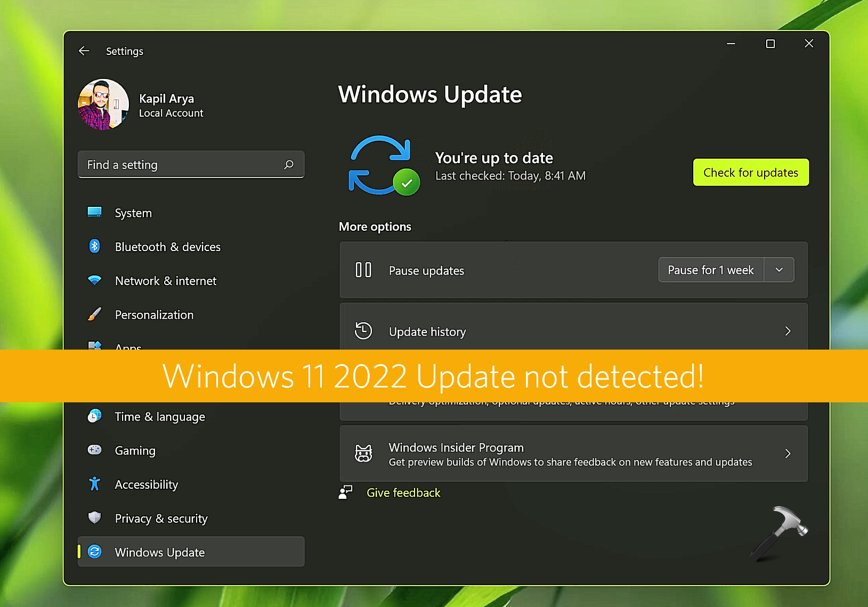Viewport: 868px width, 607px height.
Task: Click the Check for updates button
Action: 750,172
